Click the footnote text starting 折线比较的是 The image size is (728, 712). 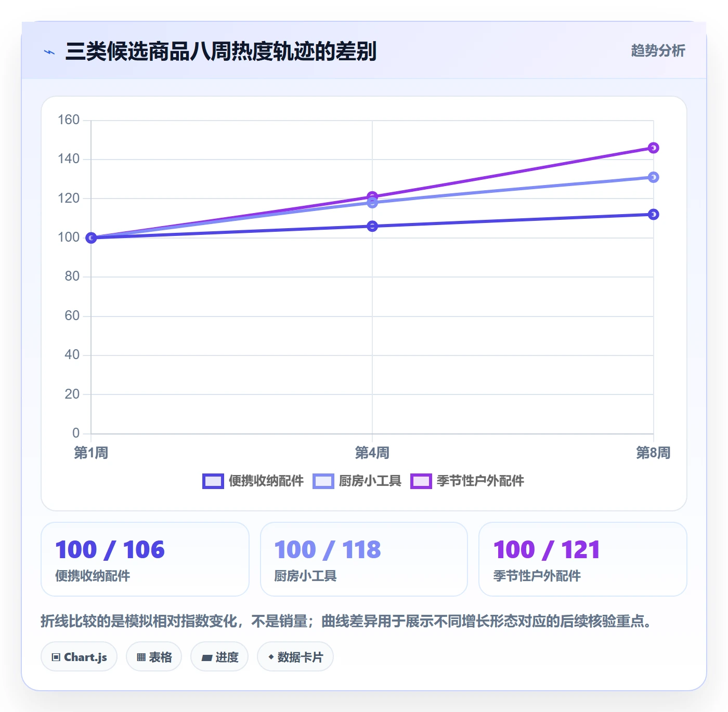(x=347, y=621)
